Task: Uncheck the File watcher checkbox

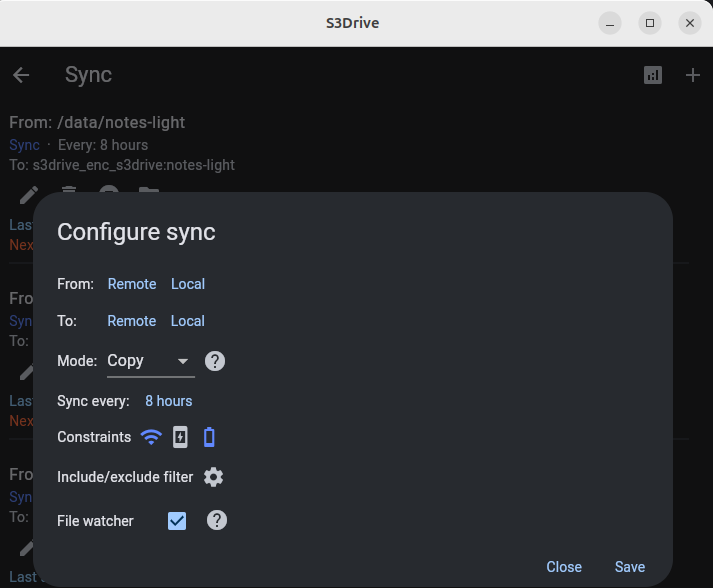Action: (x=177, y=520)
